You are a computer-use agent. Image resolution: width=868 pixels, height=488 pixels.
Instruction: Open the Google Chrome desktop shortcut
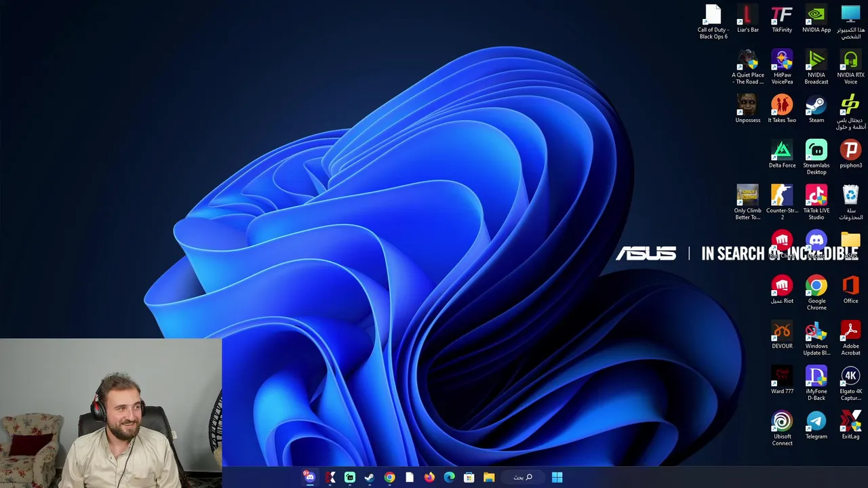tap(816, 293)
